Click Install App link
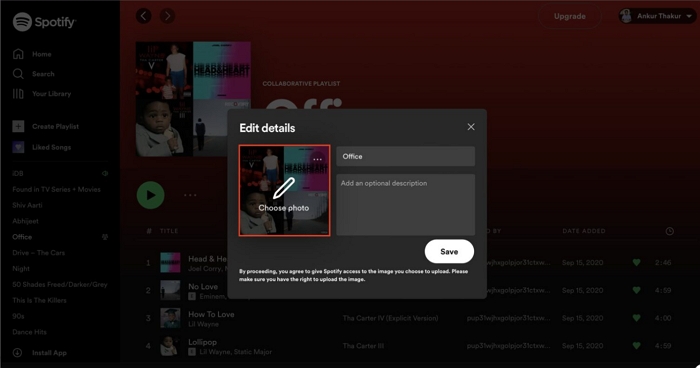 pyautogui.click(x=49, y=353)
